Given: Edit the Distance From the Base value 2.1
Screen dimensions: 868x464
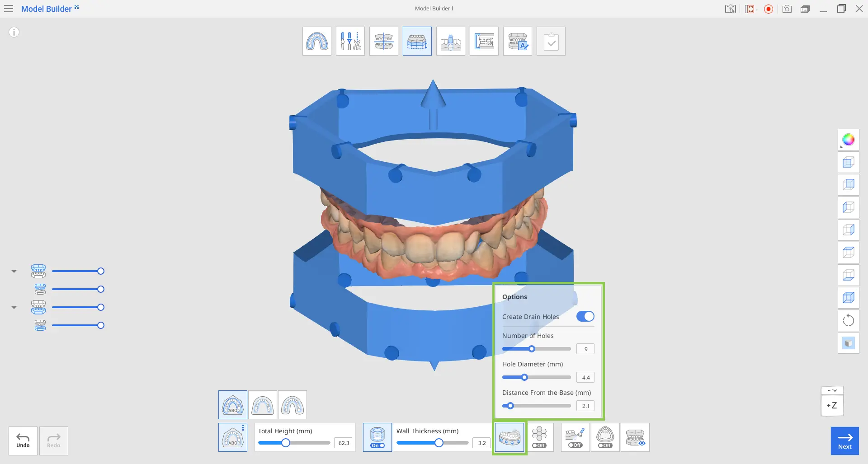Looking at the screenshot, I should tap(585, 406).
